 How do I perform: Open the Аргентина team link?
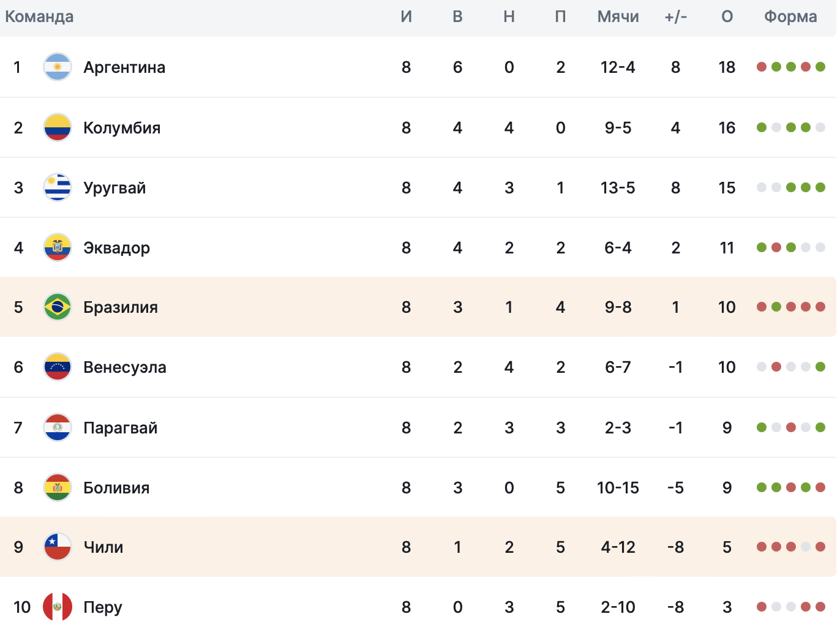tap(124, 67)
